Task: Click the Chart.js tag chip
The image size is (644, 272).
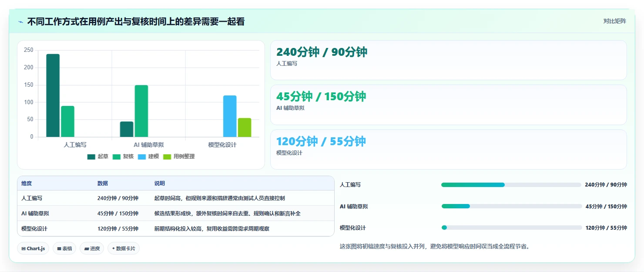Action: [x=34, y=248]
